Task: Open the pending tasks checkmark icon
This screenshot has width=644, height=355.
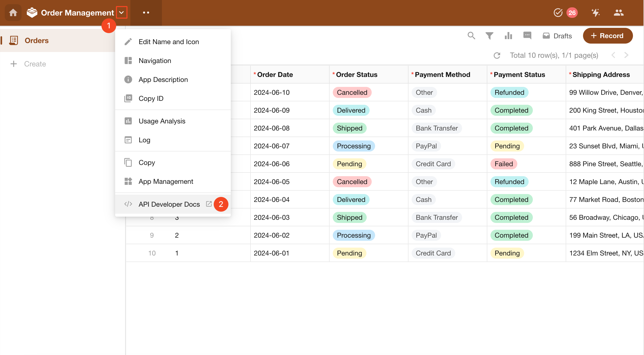Action: coord(558,13)
